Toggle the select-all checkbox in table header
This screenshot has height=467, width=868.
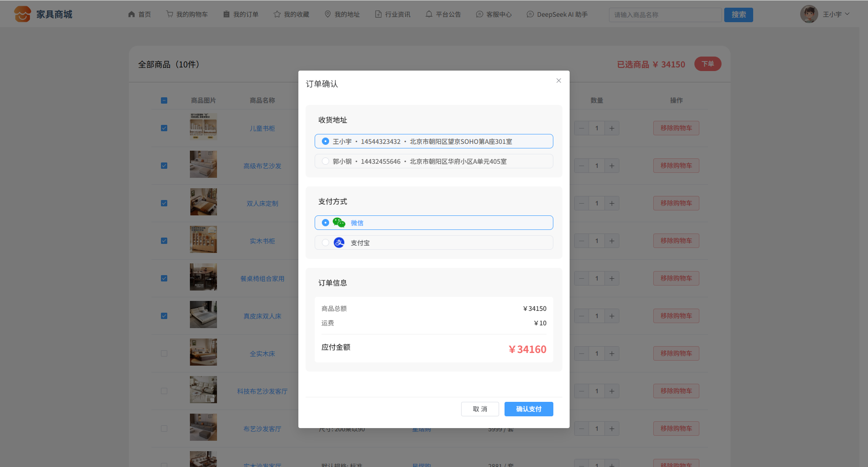click(x=164, y=100)
